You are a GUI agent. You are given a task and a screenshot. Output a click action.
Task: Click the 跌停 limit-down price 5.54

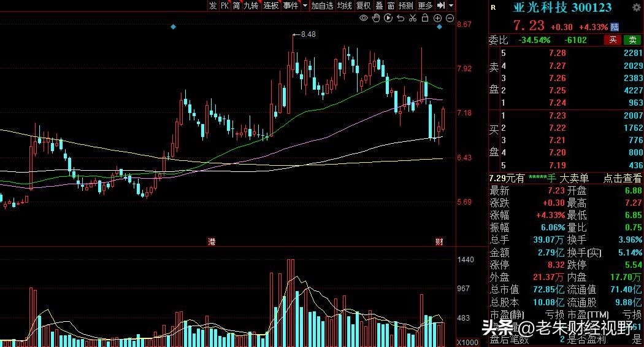pyautogui.click(x=634, y=265)
